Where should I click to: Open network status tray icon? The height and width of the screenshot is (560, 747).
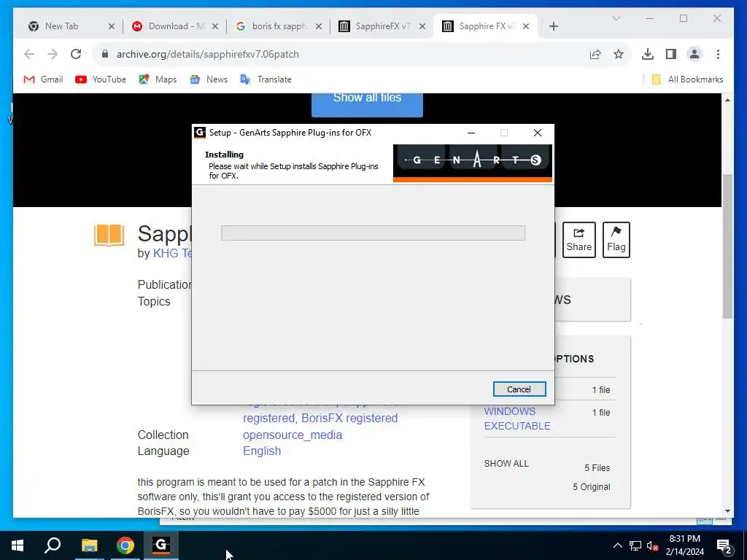635,545
